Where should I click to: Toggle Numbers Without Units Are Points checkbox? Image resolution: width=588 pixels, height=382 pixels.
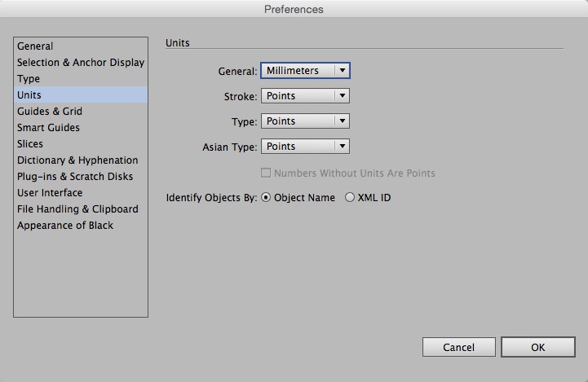[266, 173]
